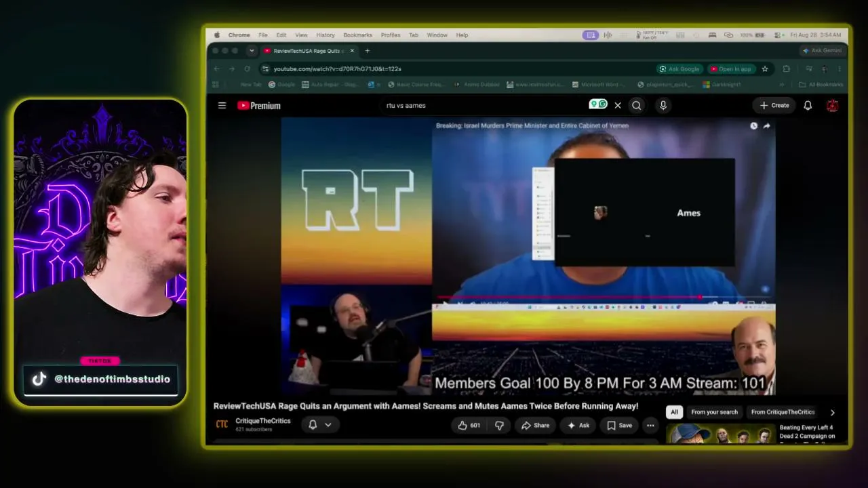This screenshot has height=488, width=868.
Task: Open All Bookmarks folder
Action: (x=821, y=85)
